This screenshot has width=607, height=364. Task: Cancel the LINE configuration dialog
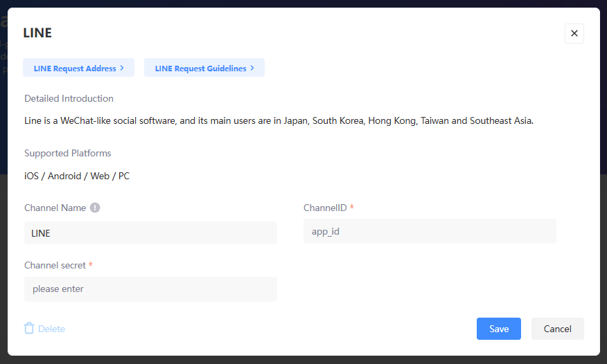pos(557,329)
